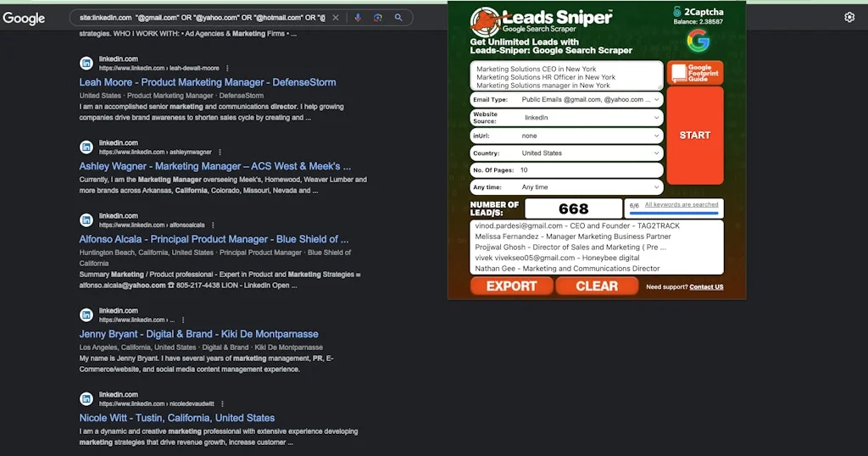Select the vivek vivekseo05@gmail.com lead row

557,258
